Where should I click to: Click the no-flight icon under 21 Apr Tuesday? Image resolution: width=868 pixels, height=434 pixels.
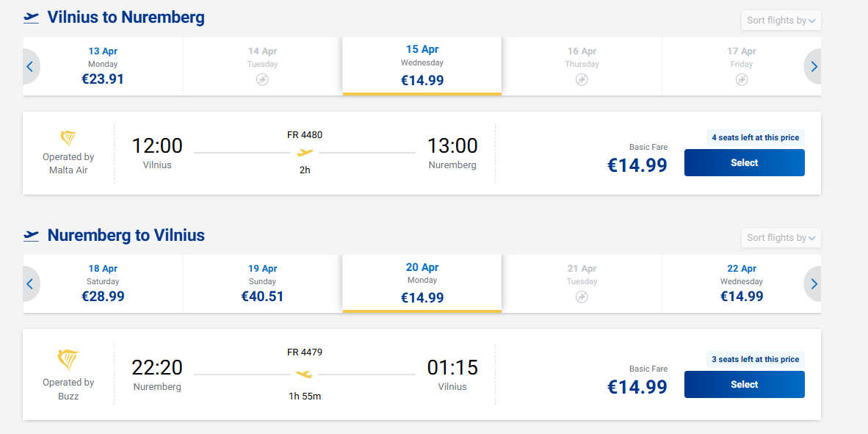pos(581,297)
